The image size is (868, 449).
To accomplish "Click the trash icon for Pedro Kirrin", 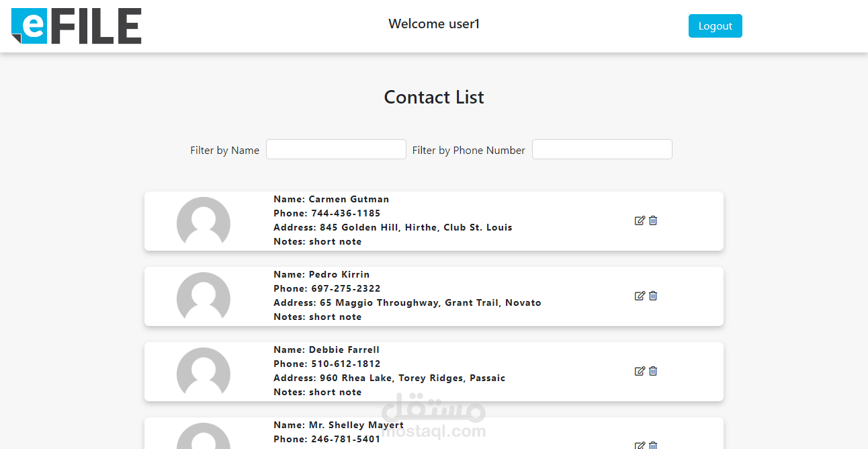I will pos(653,295).
